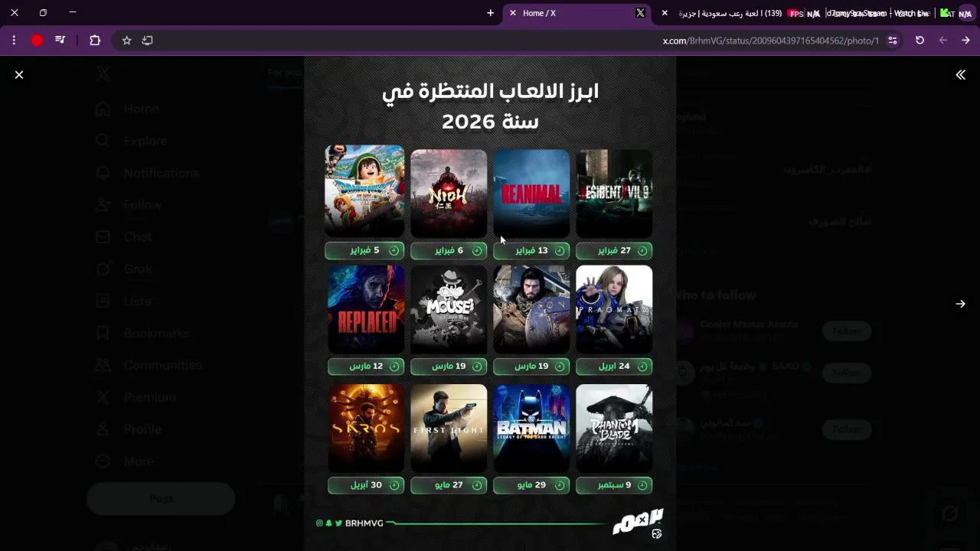The width and height of the screenshot is (980, 551).
Task: Click the '6 فبراير' date label
Action: pos(449,250)
